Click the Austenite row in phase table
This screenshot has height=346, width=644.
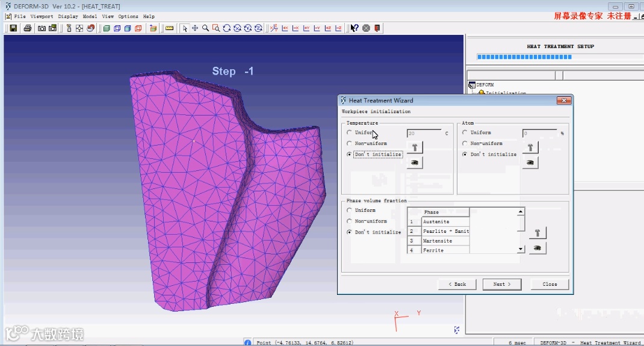coord(438,221)
